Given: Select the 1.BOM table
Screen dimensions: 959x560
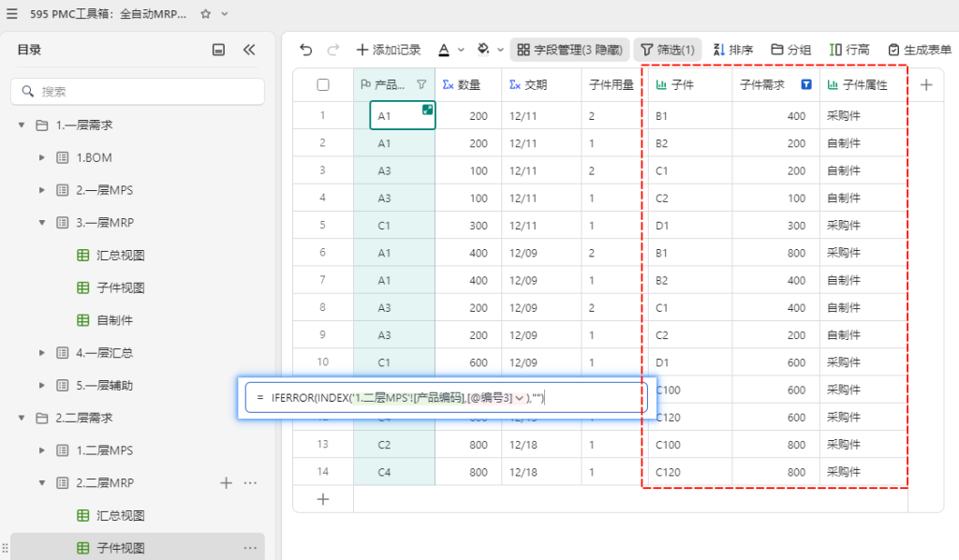Looking at the screenshot, I should point(95,157).
